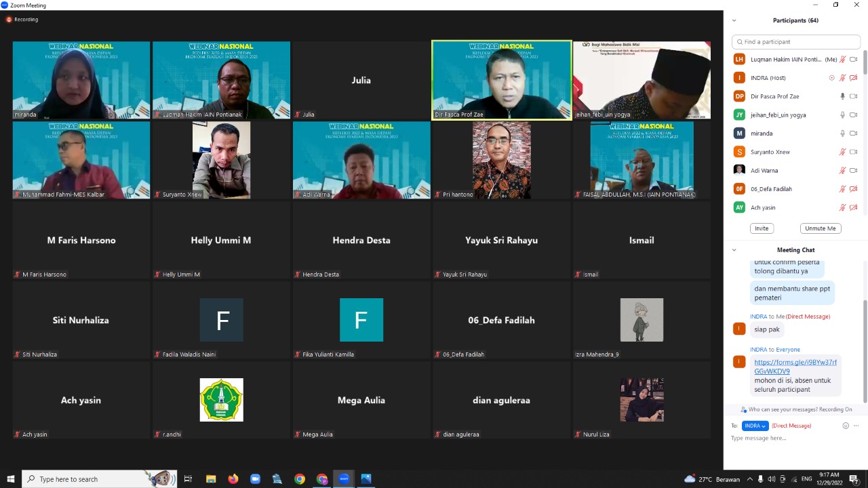Click Suryanto Xnew's avatar in participants list
868x488 pixels.
tap(739, 152)
